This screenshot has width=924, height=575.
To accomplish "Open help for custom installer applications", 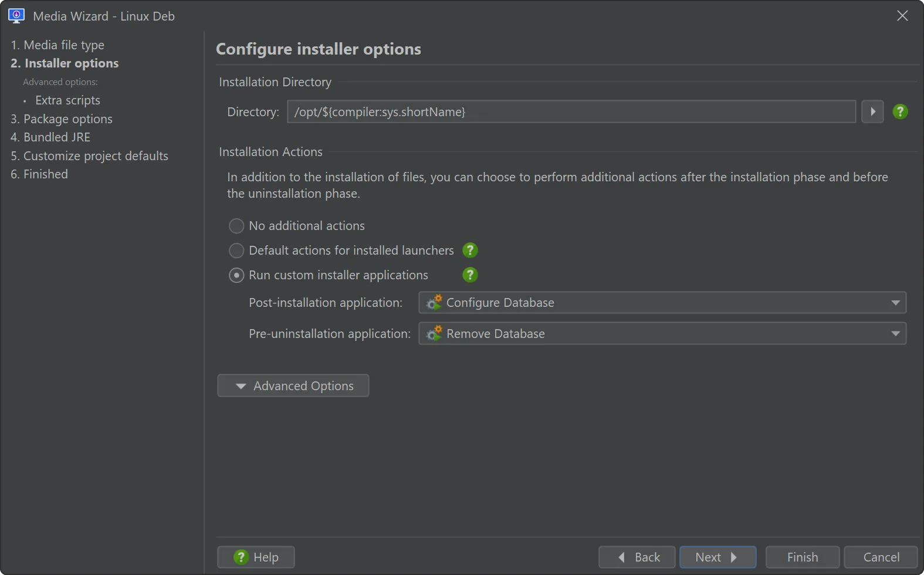I will click(x=470, y=275).
